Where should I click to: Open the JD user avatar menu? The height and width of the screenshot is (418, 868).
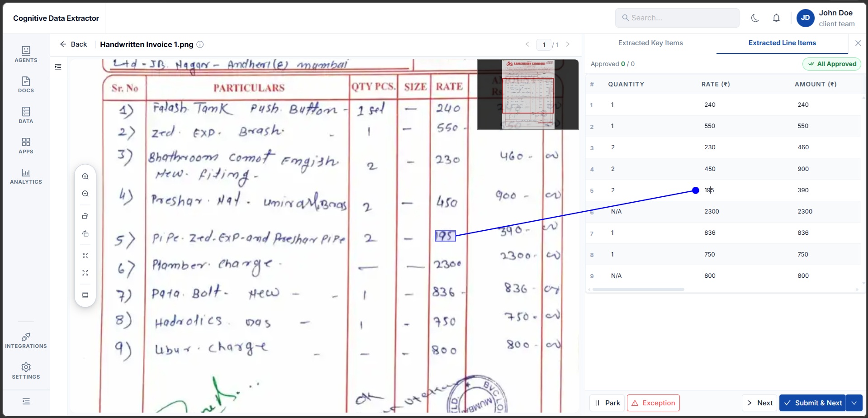click(x=805, y=18)
